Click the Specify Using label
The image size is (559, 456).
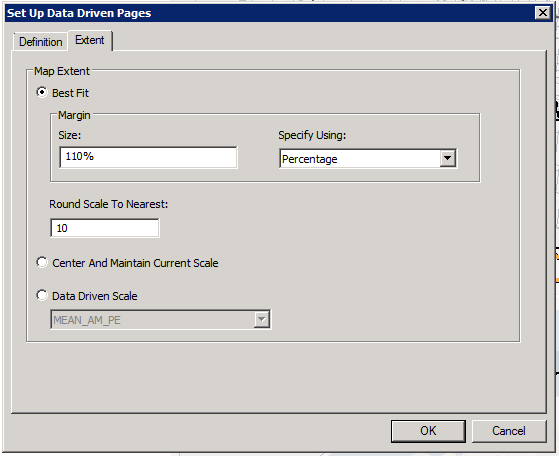(x=312, y=135)
